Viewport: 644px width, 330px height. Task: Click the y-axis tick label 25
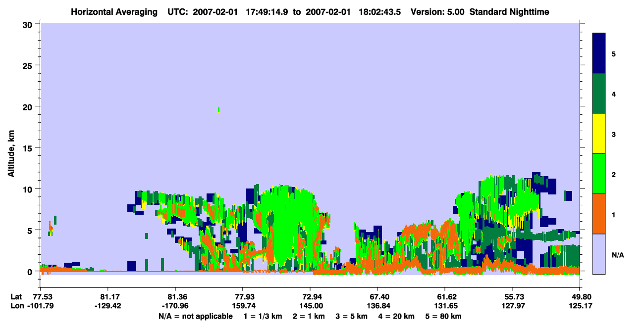tap(29, 65)
